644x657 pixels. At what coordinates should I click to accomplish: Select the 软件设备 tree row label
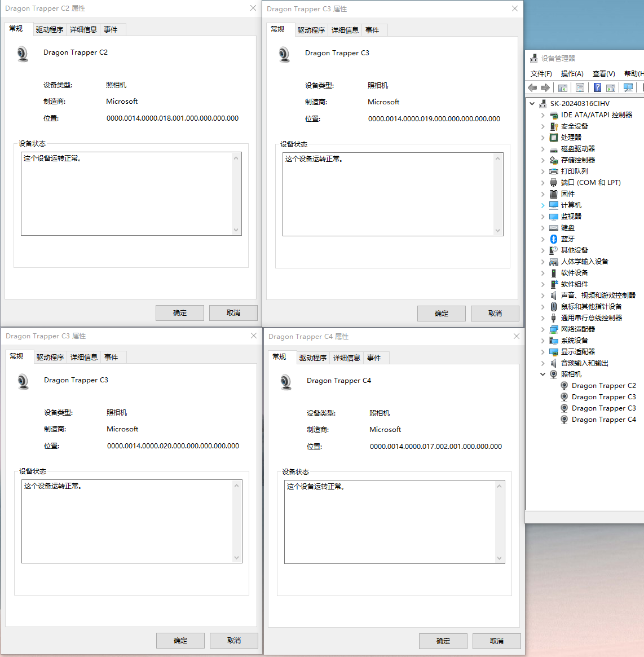coord(575,273)
